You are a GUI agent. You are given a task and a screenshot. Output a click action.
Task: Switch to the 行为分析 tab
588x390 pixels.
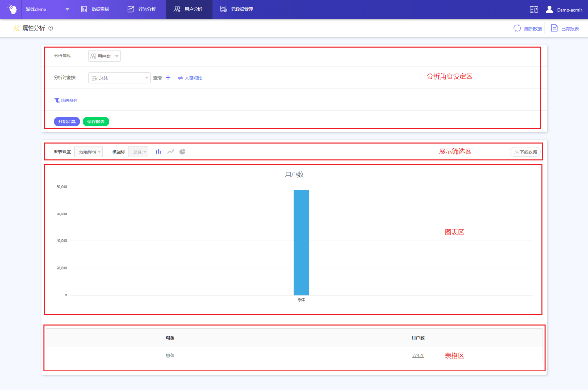click(x=142, y=9)
